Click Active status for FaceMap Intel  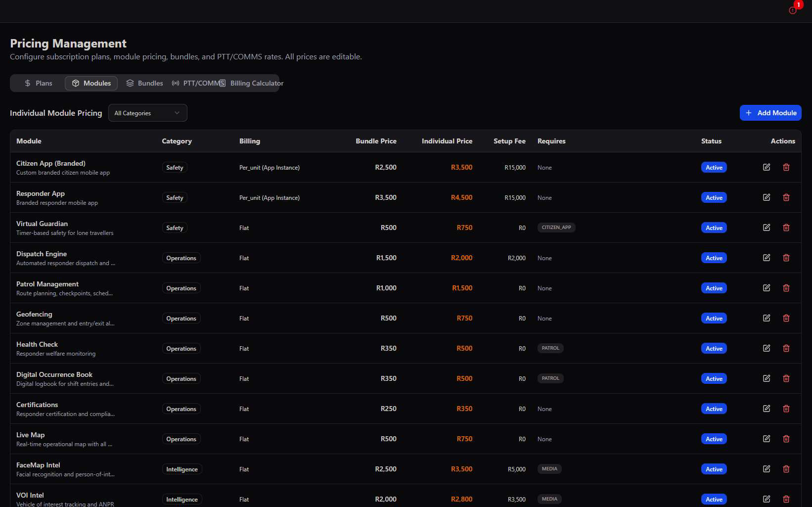pos(714,469)
